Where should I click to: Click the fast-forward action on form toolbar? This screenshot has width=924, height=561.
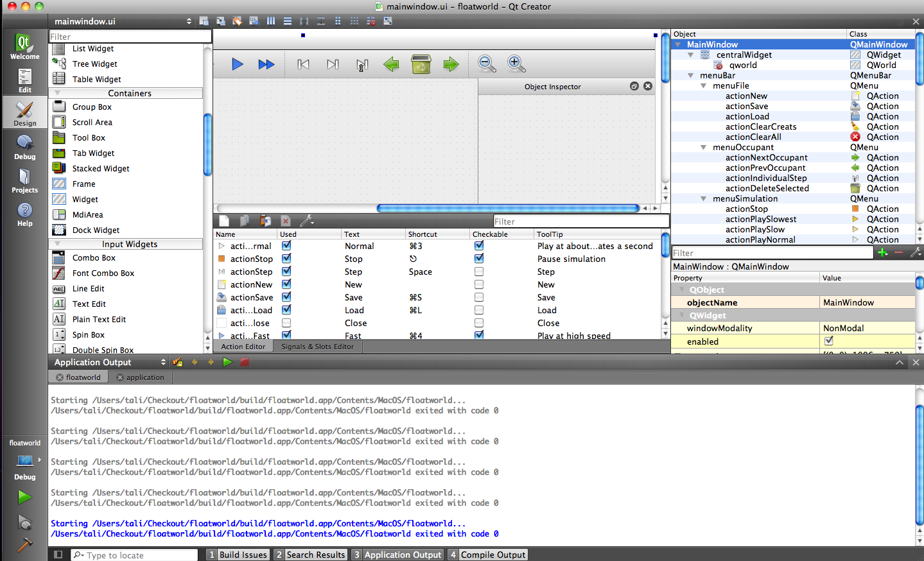[x=266, y=64]
